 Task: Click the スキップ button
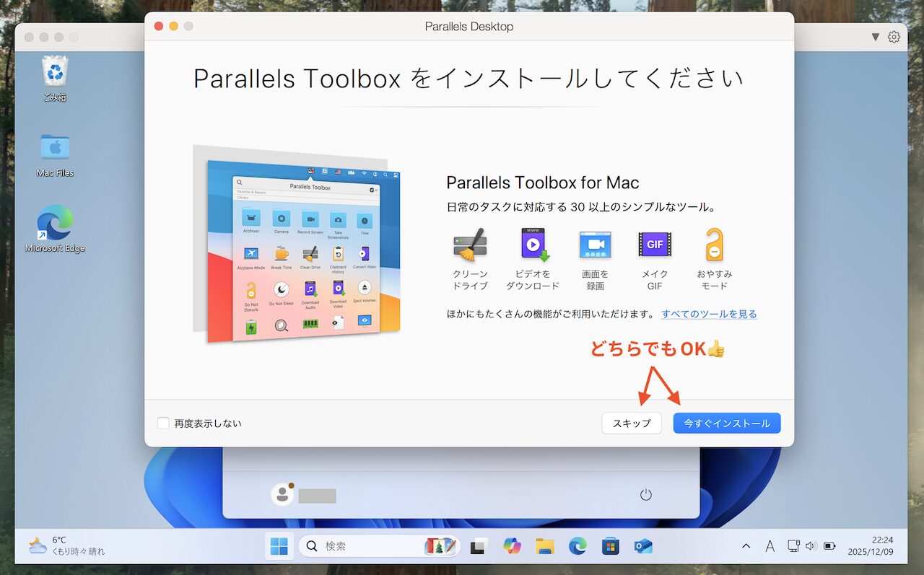[x=631, y=423]
